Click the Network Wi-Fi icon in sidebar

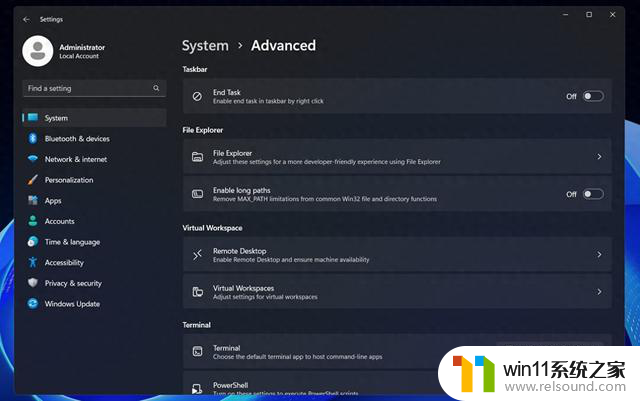pyautogui.click(x=33, y=159)
